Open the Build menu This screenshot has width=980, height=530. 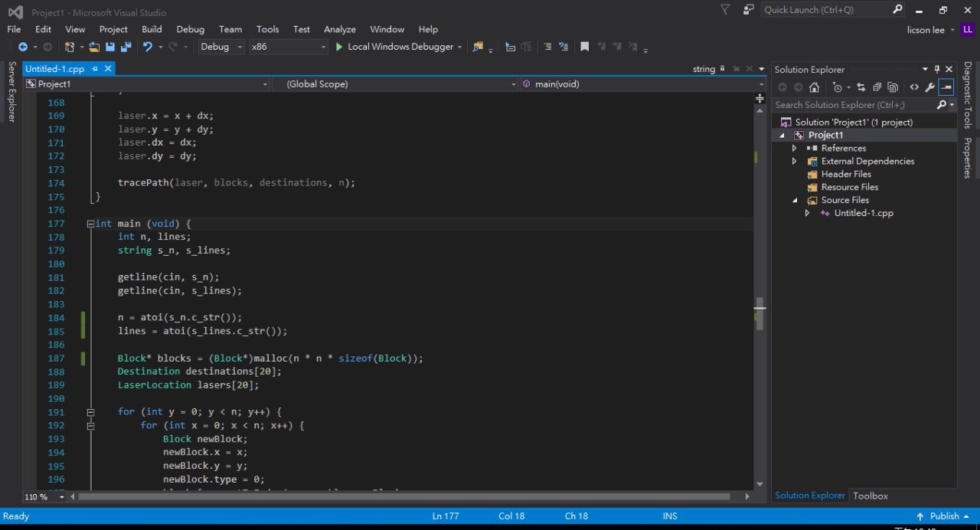(152, 29)
